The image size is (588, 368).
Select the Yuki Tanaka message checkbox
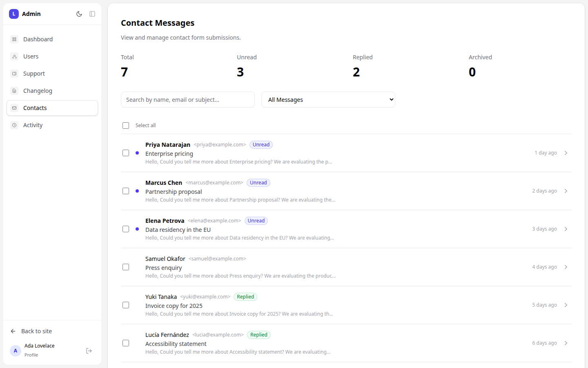click(126, 305)
